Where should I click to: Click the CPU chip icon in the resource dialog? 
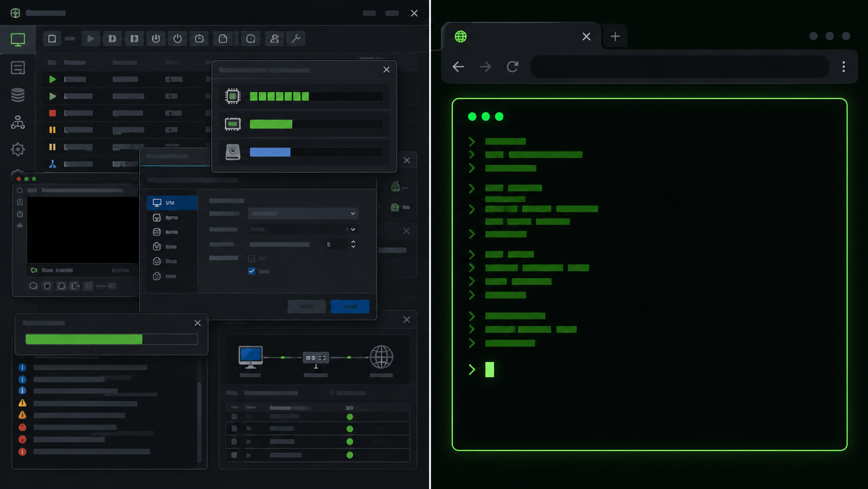pyautogui.click(x=233, y=96)
